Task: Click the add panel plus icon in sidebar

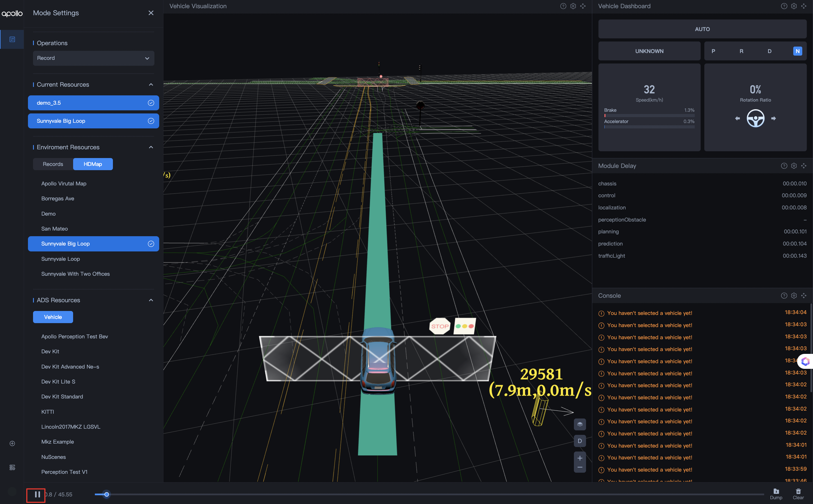Action: 12,443
